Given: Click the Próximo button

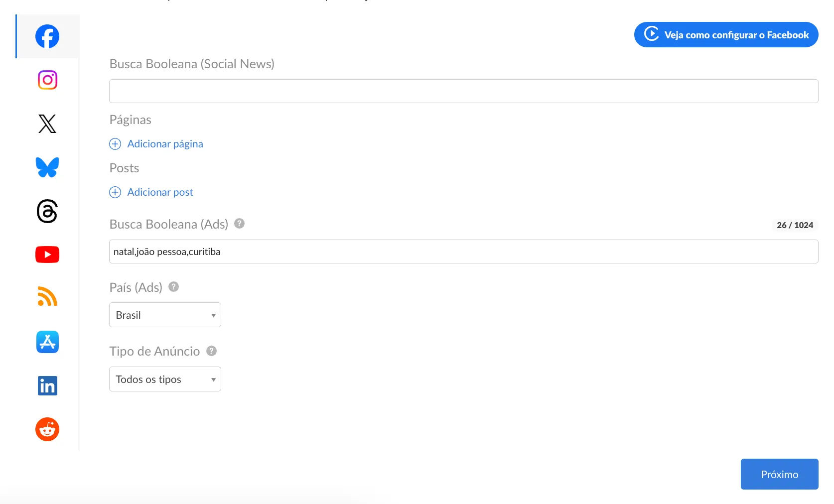Looking at the screenshot, I should [779, 474].
